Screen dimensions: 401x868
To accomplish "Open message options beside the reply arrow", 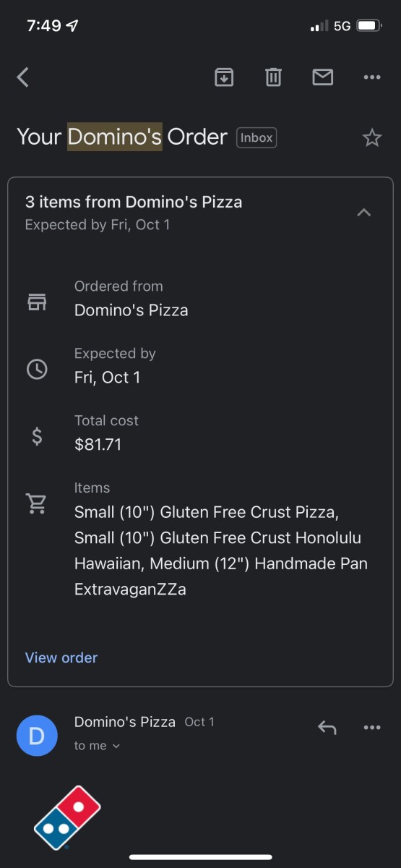I will 372,728.
